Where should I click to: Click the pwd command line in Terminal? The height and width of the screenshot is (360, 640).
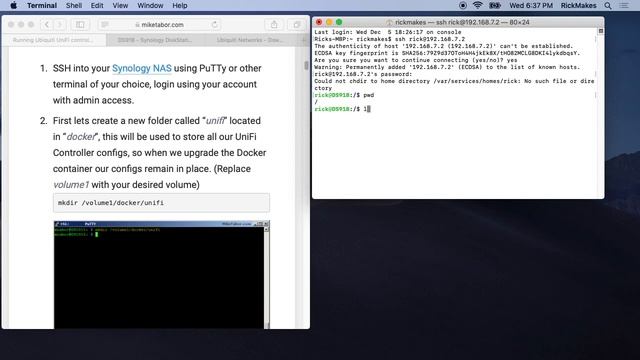tap(344, 95)
